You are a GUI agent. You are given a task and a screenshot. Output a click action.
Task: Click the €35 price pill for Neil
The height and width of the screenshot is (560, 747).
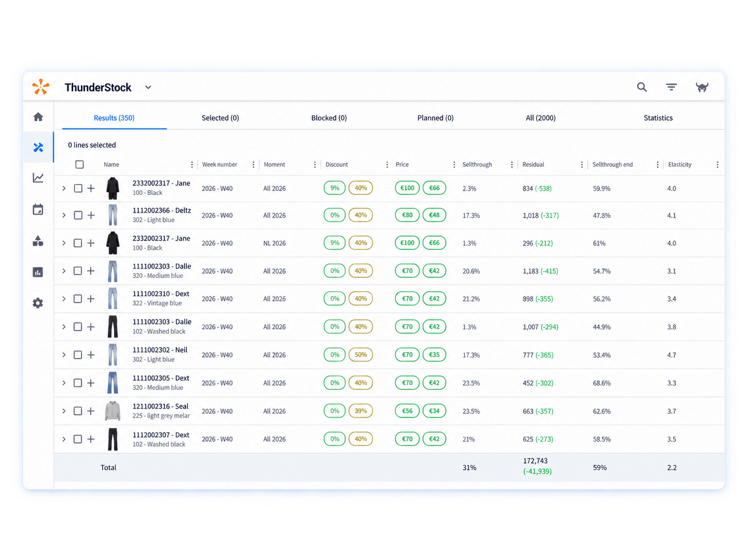[434, 355]
